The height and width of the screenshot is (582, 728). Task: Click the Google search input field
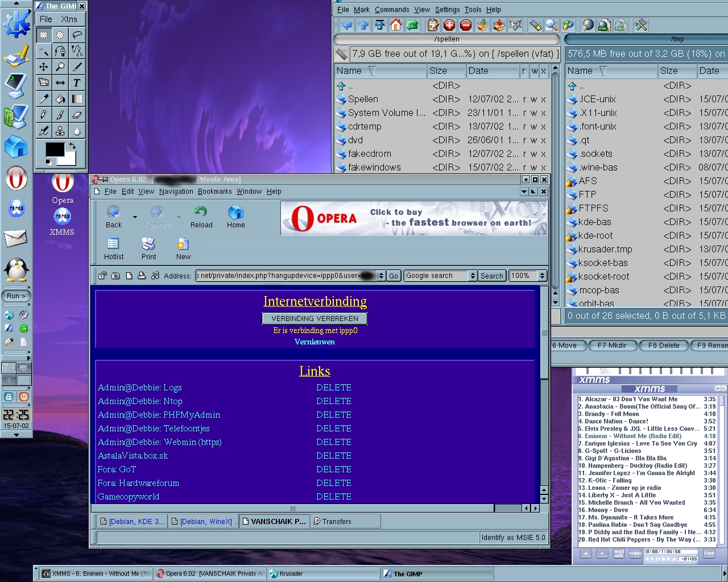pyautogui.click(x=436, y=276)
